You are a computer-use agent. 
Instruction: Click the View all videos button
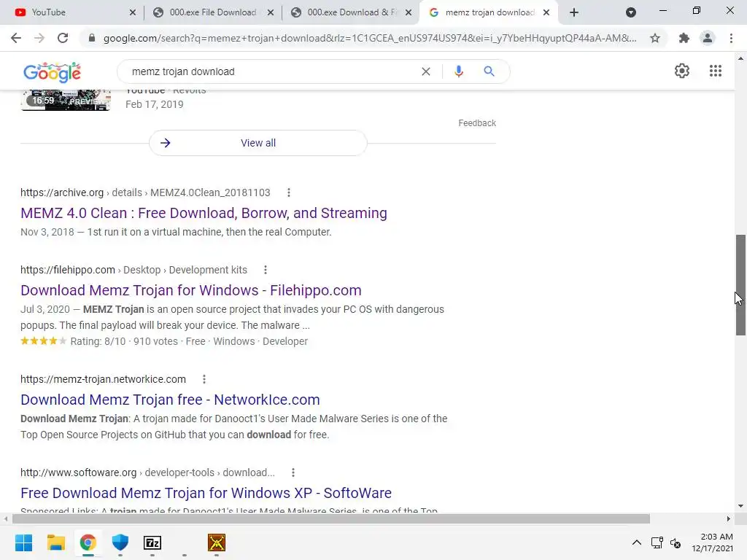(x=258, y=143)
